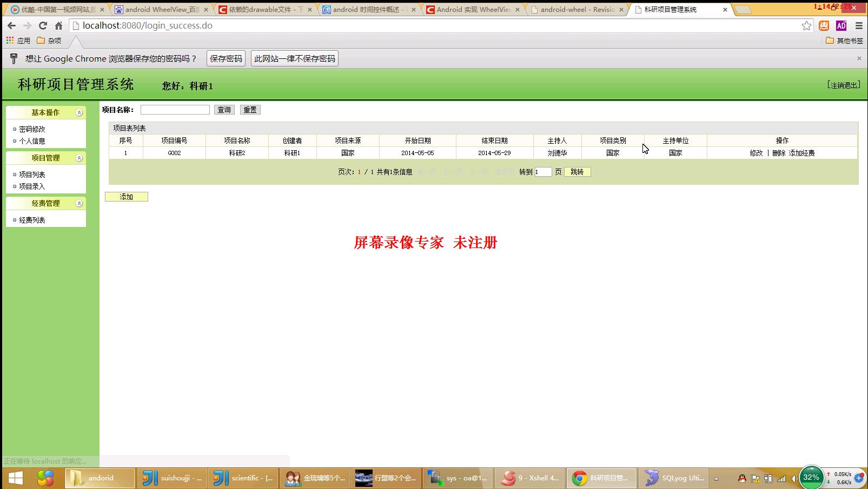Click 此网站一律不保存密码 button
This screenshot has width=868, height=489.
pos(295,58)
